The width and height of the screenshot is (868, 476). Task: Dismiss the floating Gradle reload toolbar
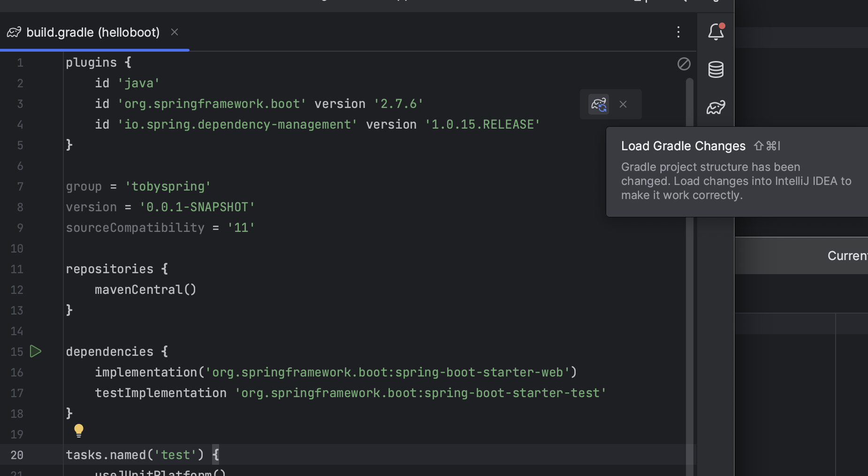(623, 104)
